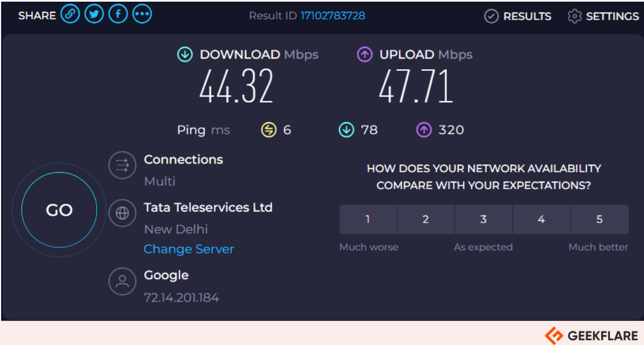The height and width of the screenshot is (345, 644).
Task: Switch to the Results view
Action: (x=517, y=16)
